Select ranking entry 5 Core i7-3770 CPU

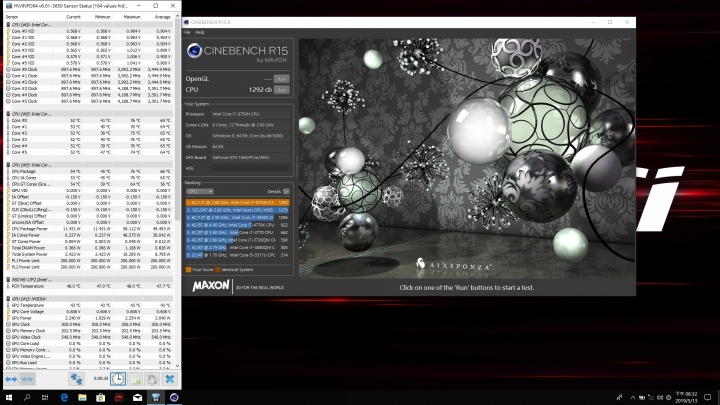tap(237, 232)
